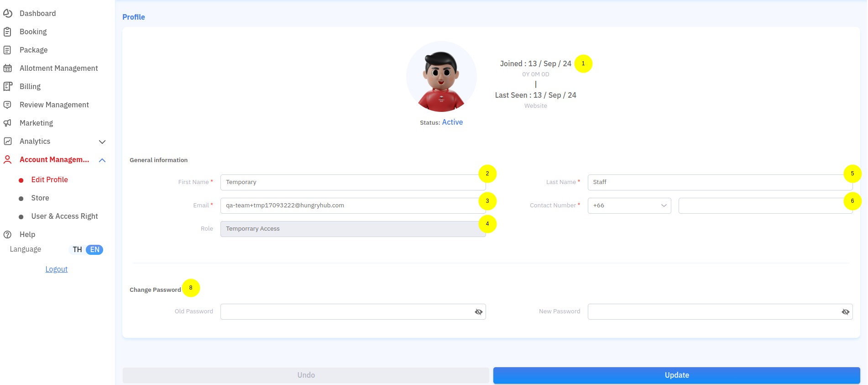Viewport: 868px width, 385px height.
Task: Click the Review Management chat icon
Action: coord(8,105)
